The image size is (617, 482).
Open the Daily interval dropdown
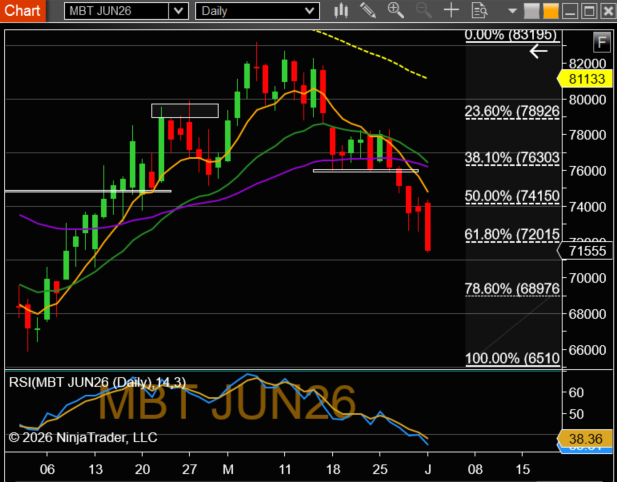pos(257,11)
